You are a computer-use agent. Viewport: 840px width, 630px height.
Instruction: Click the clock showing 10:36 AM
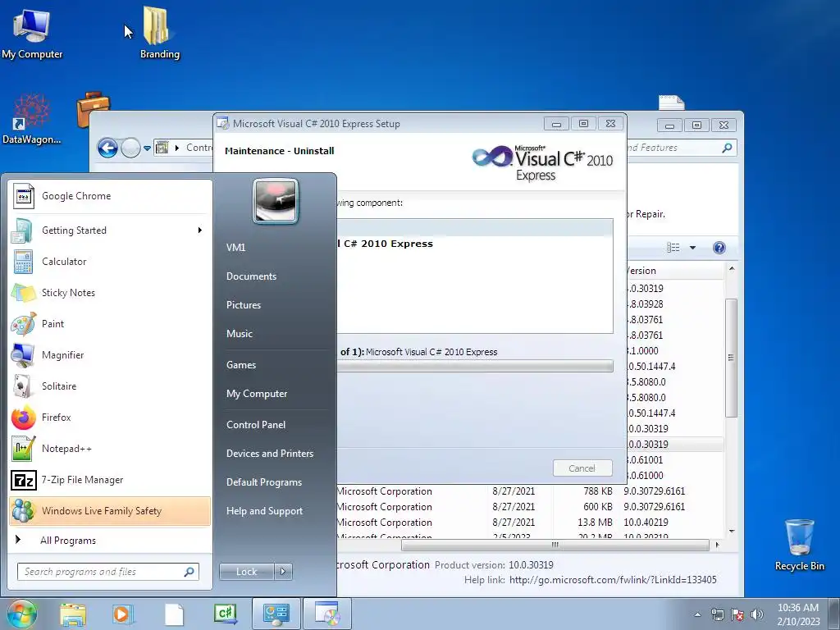coord(798,614)
